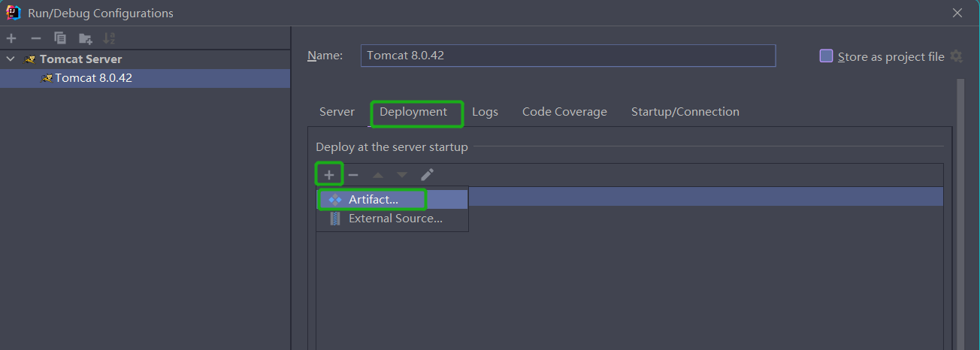Enable Store as project file checkbox
Viewport: 980px width, 350px height.
pos(826,56)
